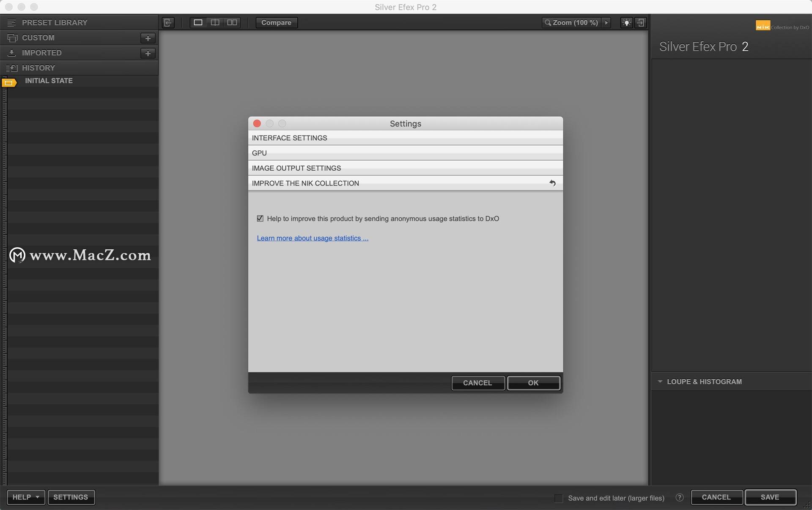The height and width of the screenshot is (510, 812).
Task: Click the Imported presets icon
Action: (x=11, y=53)
